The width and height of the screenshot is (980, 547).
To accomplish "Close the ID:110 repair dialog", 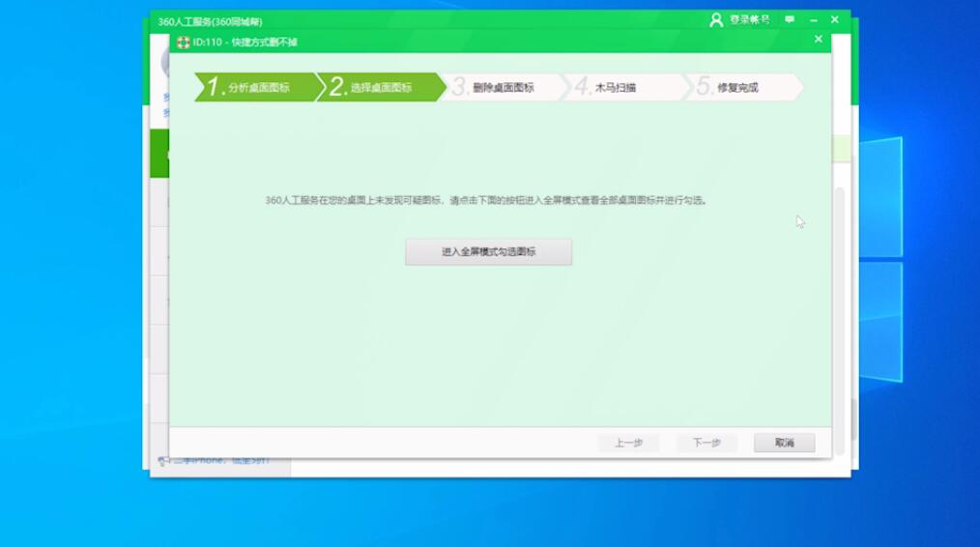I will [819, 40].
